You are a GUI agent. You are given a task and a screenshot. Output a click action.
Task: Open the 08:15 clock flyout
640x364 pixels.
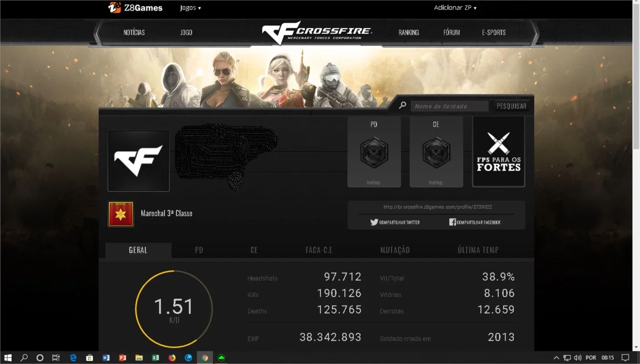[x=608, y=358]
